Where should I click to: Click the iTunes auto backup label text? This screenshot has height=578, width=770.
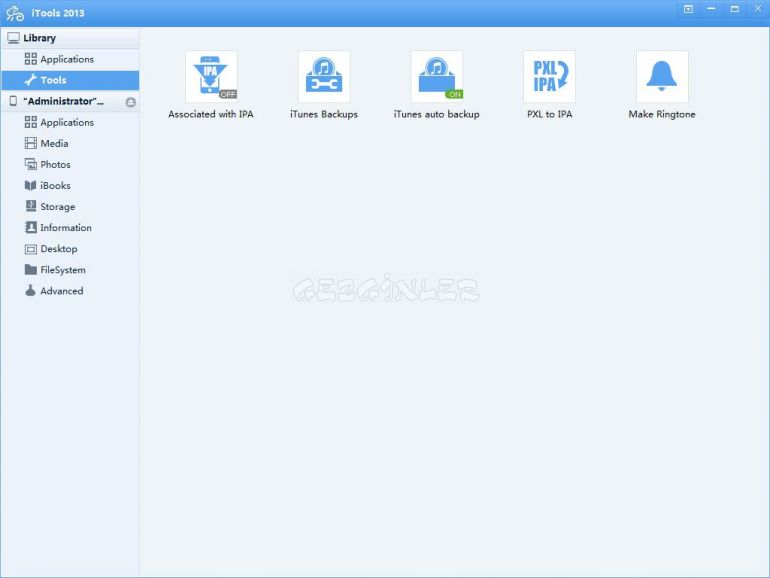(x=437, y=114)
